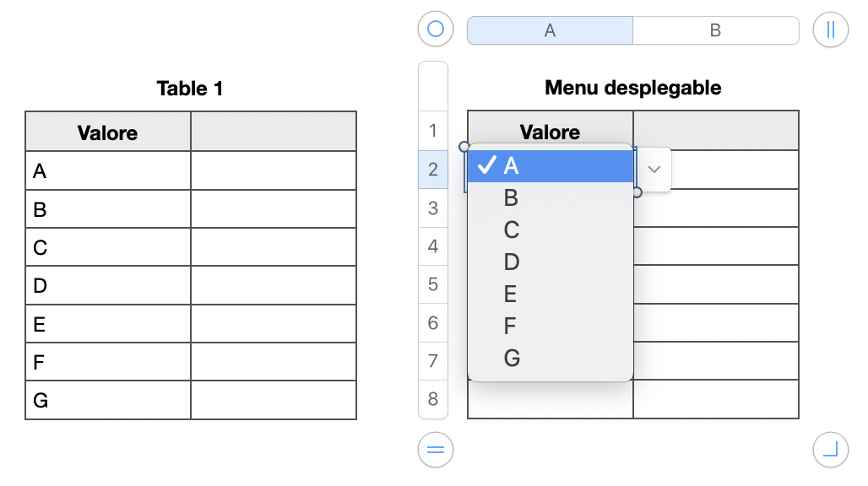The image size is (868, 486).
Task: Open the pop-up cell chevron arrow
Action: [x=654, y=169]
